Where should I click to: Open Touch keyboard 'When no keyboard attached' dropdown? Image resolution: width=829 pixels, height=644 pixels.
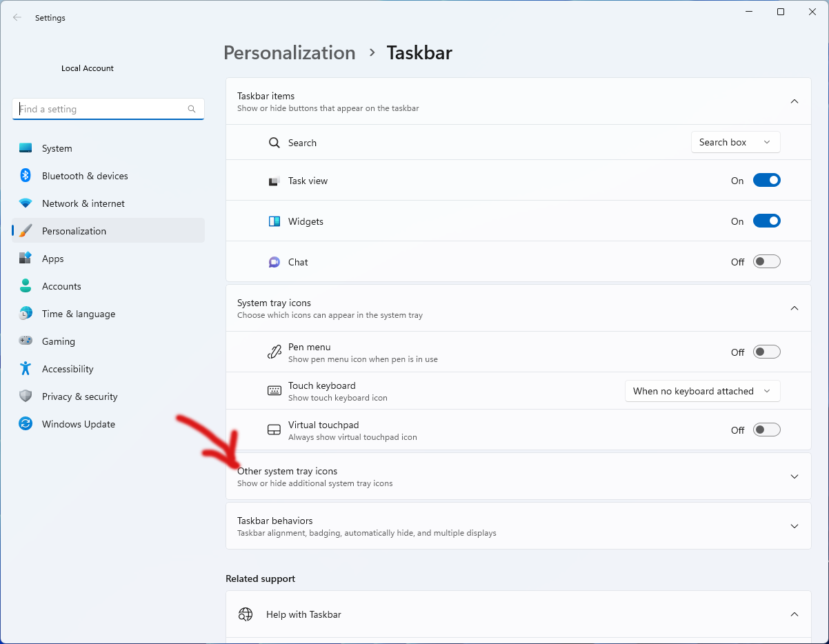pos(702,391)
